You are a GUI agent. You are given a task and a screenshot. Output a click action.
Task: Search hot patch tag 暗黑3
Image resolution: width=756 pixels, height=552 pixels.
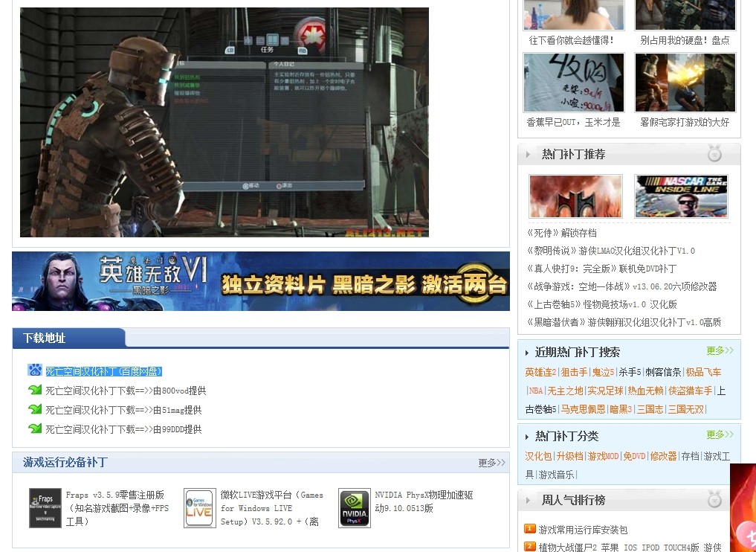[x=621, y=409]
